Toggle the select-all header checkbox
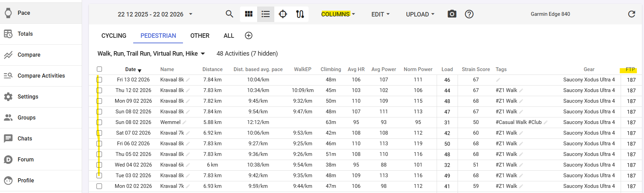 100,69
